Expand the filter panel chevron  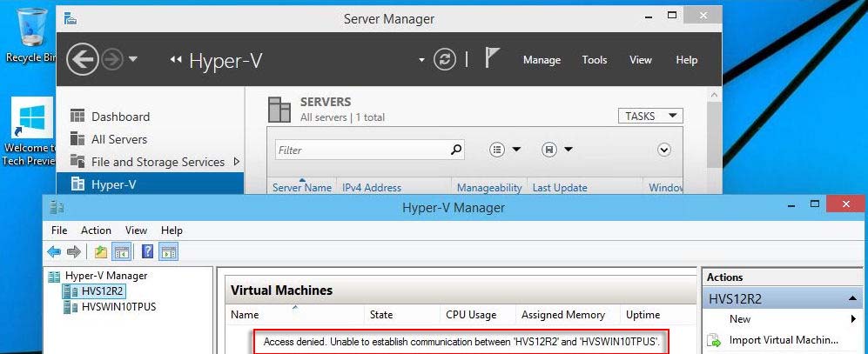pyautogui.click(x=664, y=150)
